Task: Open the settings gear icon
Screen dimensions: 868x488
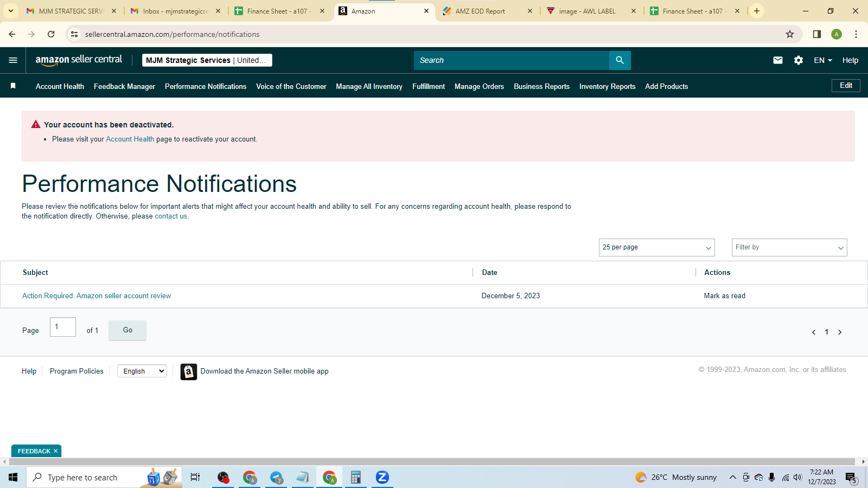Action: tap(799, 60)
